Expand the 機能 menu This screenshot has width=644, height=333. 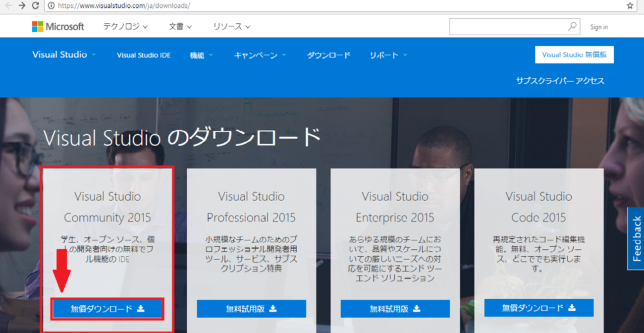click(x=201, y=55)
